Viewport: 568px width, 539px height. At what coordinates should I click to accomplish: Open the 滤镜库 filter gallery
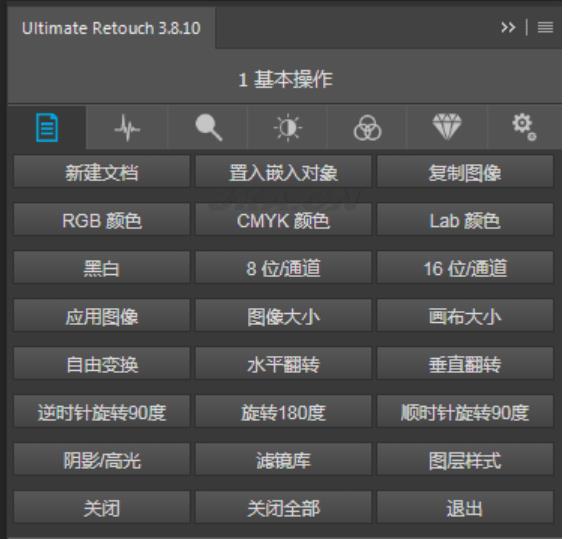tap(283, 460)
